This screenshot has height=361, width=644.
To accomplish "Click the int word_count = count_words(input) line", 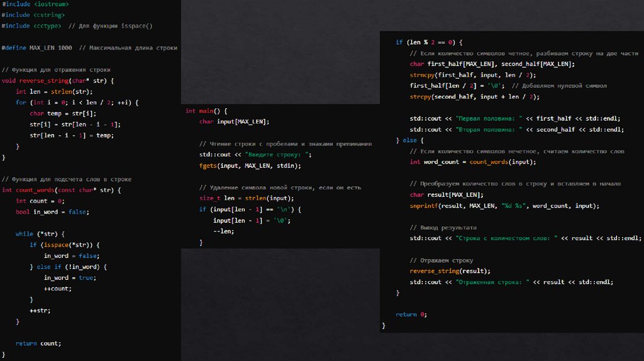I will coord(472,162).
